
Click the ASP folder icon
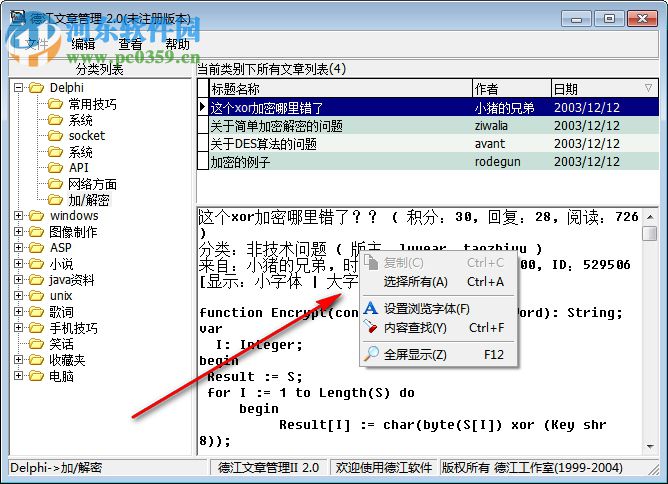(37, 248)
